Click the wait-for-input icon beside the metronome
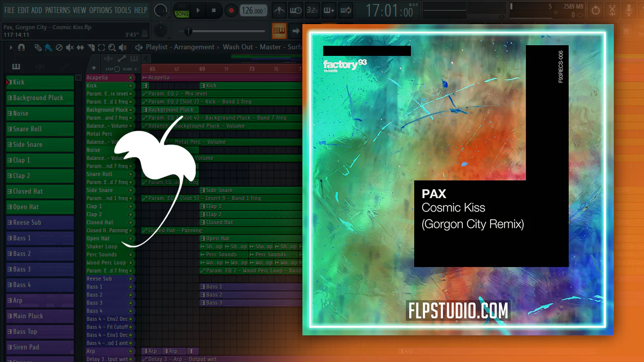644x362 pixels. point(295,10)
